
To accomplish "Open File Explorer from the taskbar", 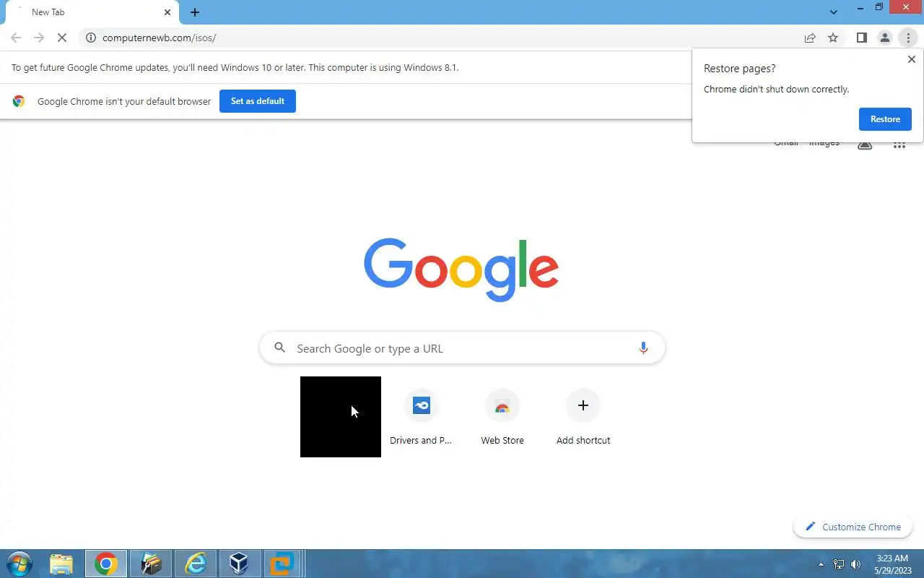I will click(61, 564).
